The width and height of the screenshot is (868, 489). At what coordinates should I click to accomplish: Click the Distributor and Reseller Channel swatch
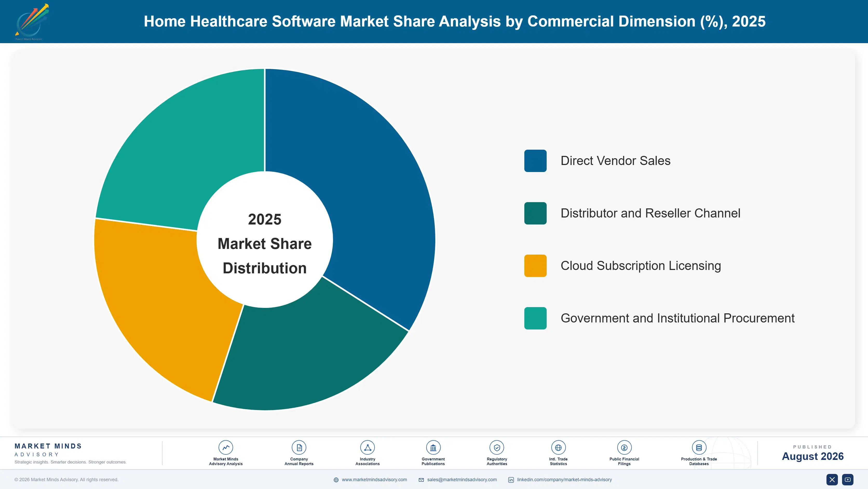click(x=535, y=214)
